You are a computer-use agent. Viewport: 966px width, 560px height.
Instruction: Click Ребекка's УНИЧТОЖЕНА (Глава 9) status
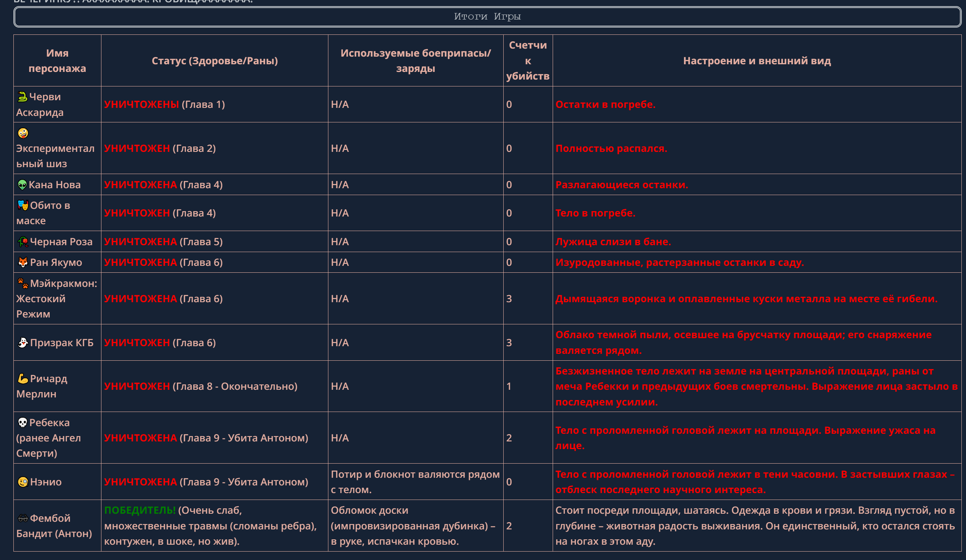coord(206,438)
